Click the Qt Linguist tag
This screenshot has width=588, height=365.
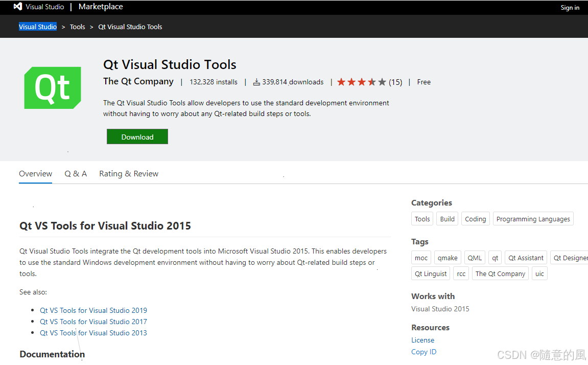[431, 273]
